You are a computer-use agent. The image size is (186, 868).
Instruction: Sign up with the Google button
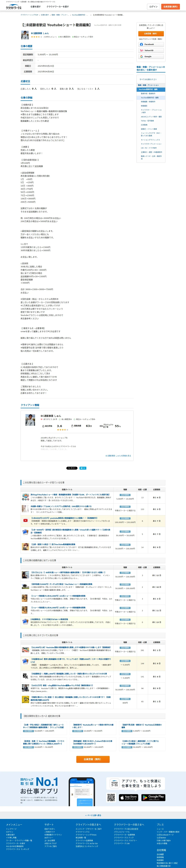151,57
